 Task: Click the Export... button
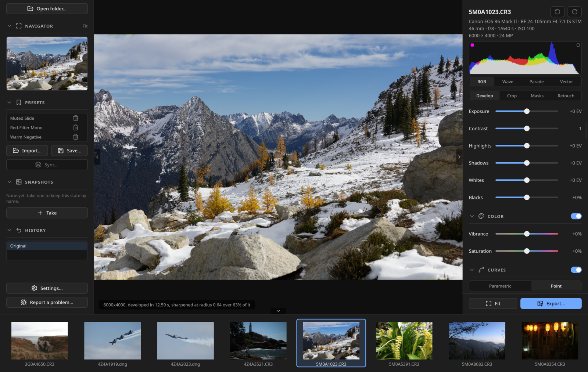coord(551,303)
